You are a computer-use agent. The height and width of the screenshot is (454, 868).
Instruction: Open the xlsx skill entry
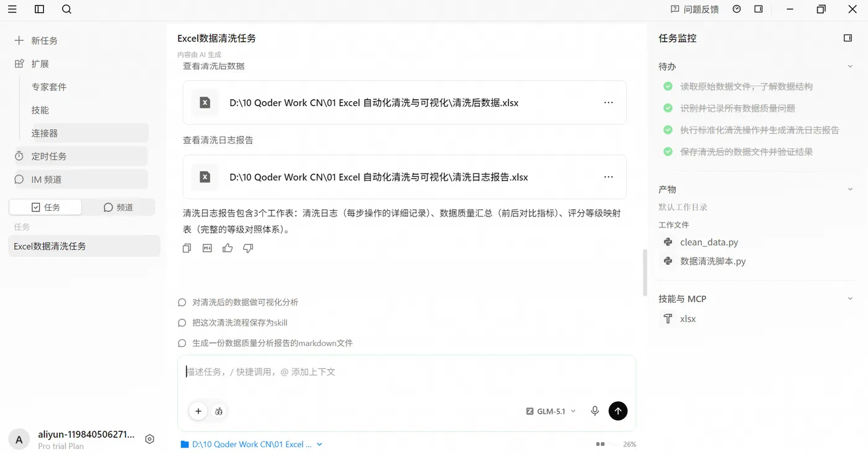pos(688,319)
